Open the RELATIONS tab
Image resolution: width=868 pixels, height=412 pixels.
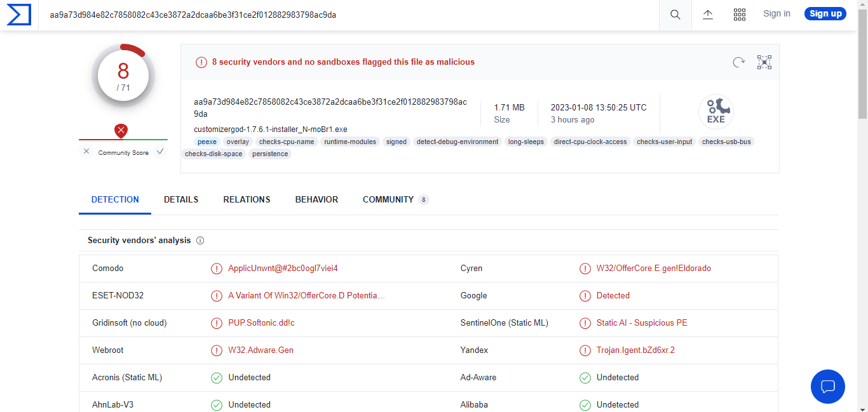(247, 199)
